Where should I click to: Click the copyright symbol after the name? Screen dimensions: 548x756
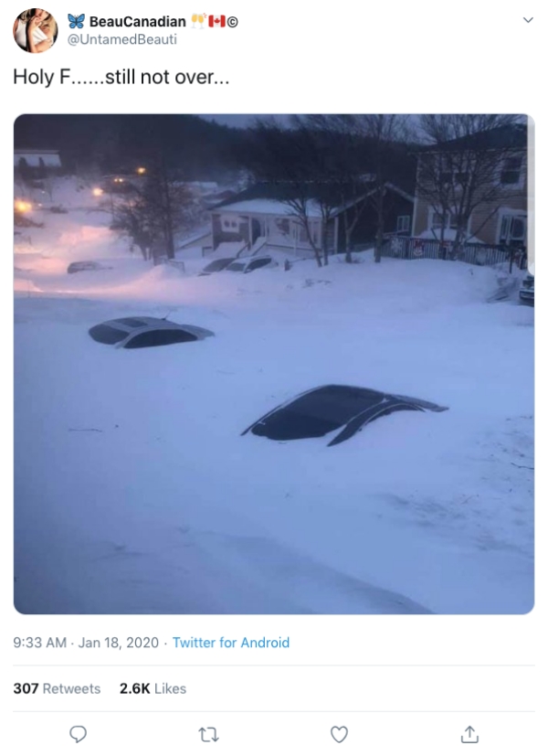(232, 22)
